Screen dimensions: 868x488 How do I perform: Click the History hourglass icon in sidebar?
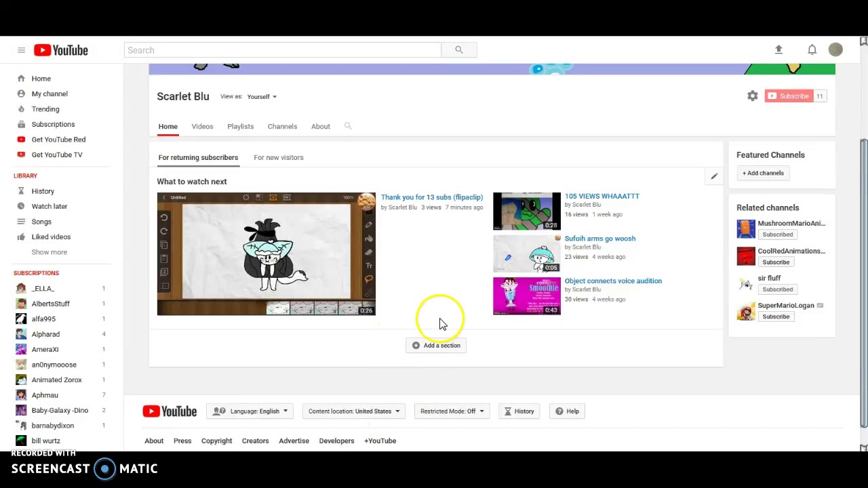point(21,191)
